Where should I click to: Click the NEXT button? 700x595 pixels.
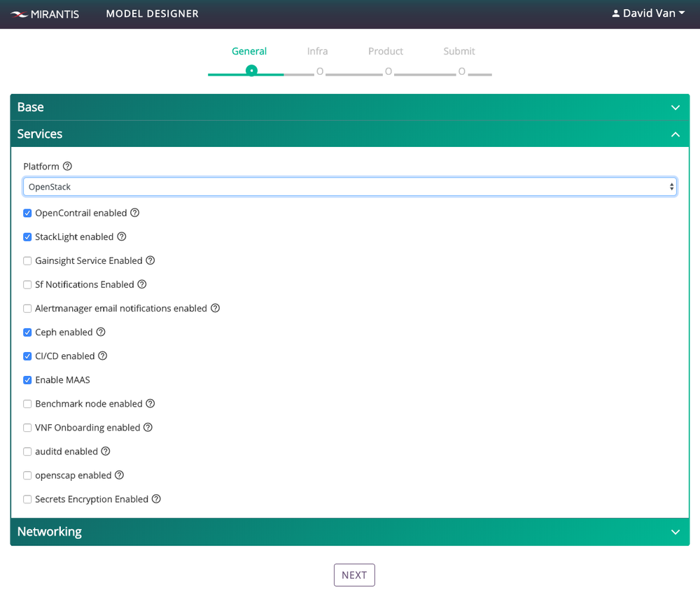(354, 574)
